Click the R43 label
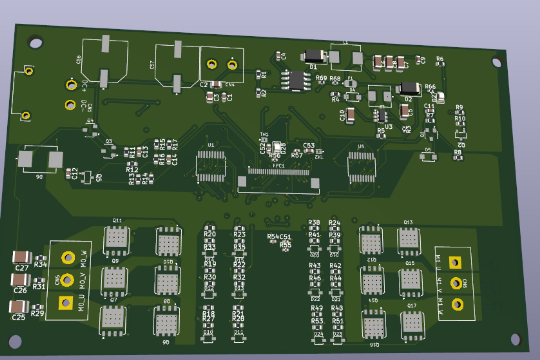The height and width of the screenshot is (360, 540). coord(314,265)
